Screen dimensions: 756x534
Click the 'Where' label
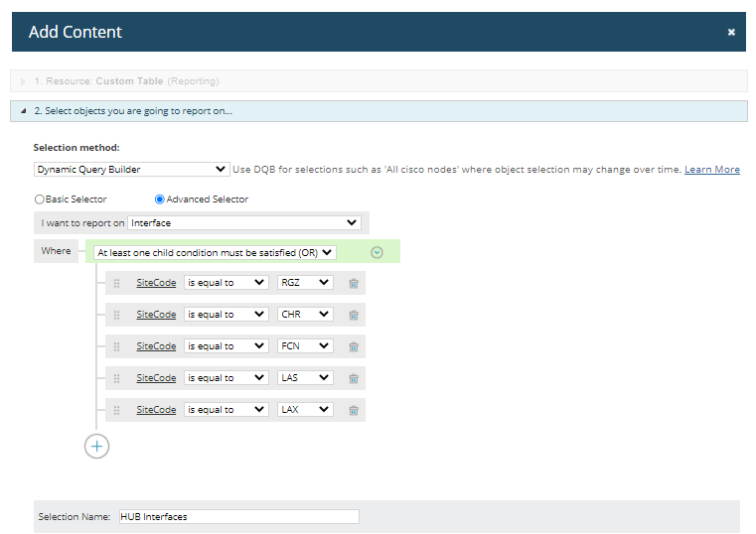tap(56, 251)
